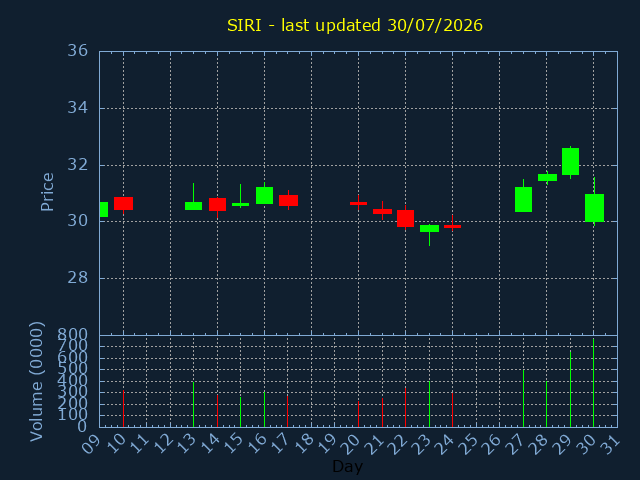This screenshot has height=480, width=640.
Task: Click the day 27 volume bar
Action: point(523,398)
